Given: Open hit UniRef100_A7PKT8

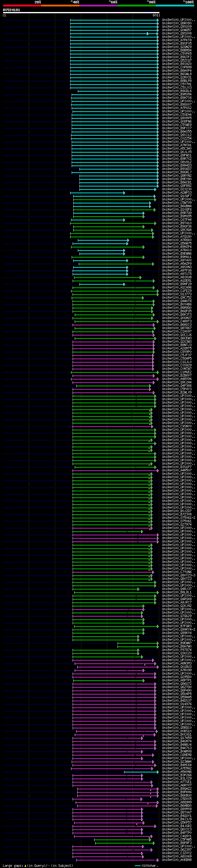Looking at the screenshot, I should coord(177,40).
